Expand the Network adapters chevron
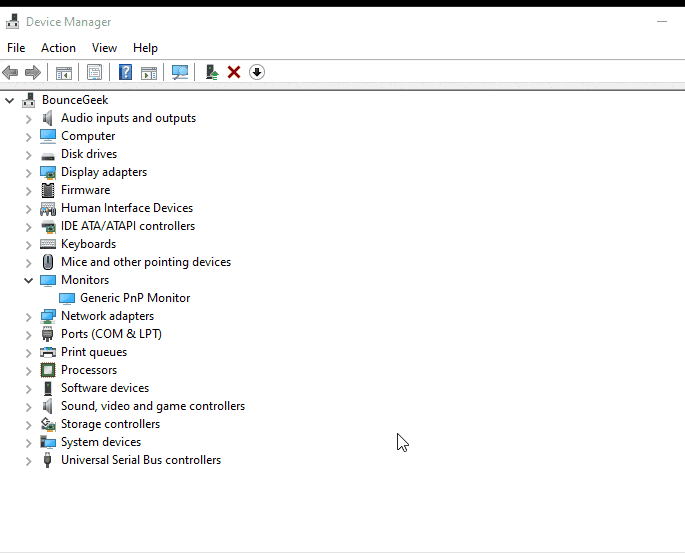 point(28,317)
